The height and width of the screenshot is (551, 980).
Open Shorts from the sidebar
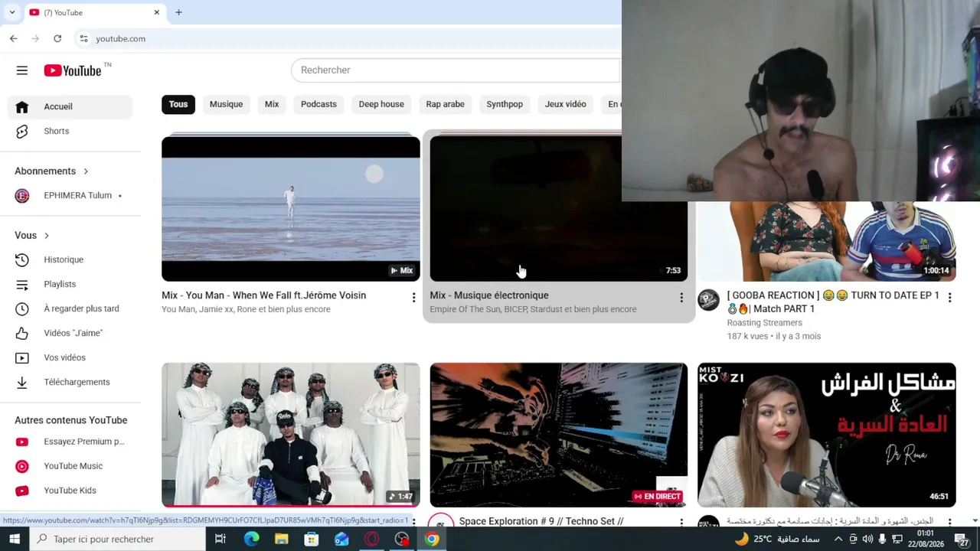tap(70, 131)
